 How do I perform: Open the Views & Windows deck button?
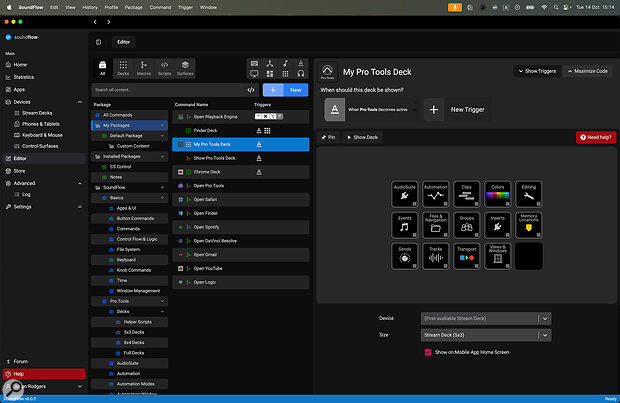click(497, 256)
